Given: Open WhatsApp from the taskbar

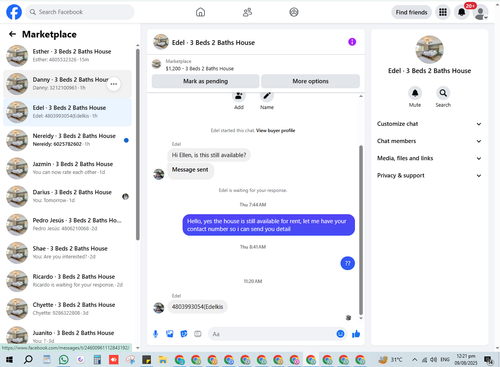Looking at the screenshot, I should click(63, 360).
